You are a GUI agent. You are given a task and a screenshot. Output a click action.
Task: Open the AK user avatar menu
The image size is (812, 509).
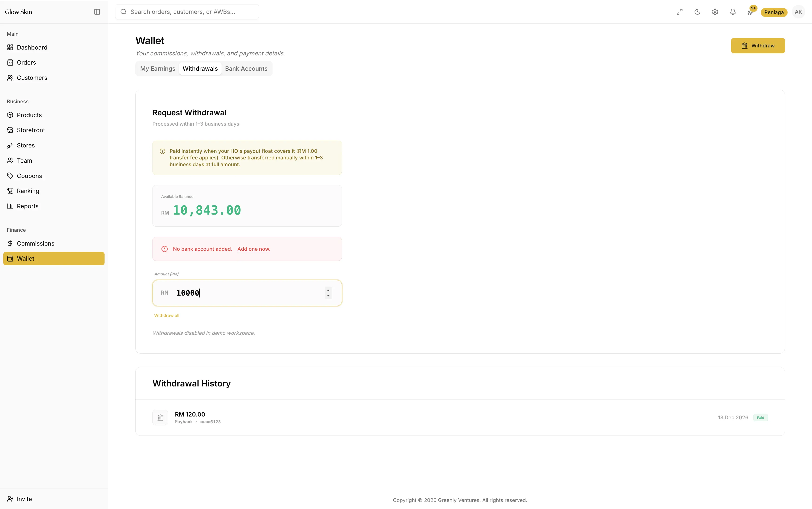coord(798,12)
